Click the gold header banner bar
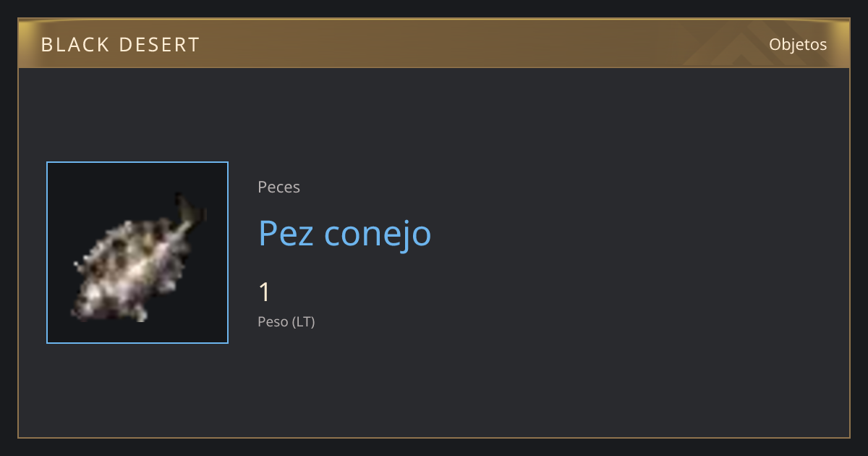Screen dimensions: 868x456 pos(434,43)
